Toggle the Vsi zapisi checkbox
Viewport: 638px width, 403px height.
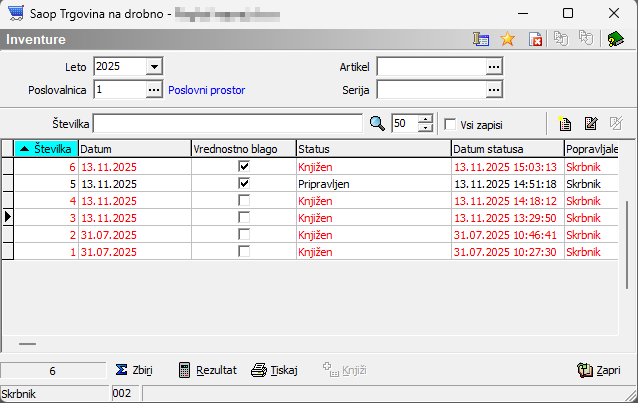[450, 124]
